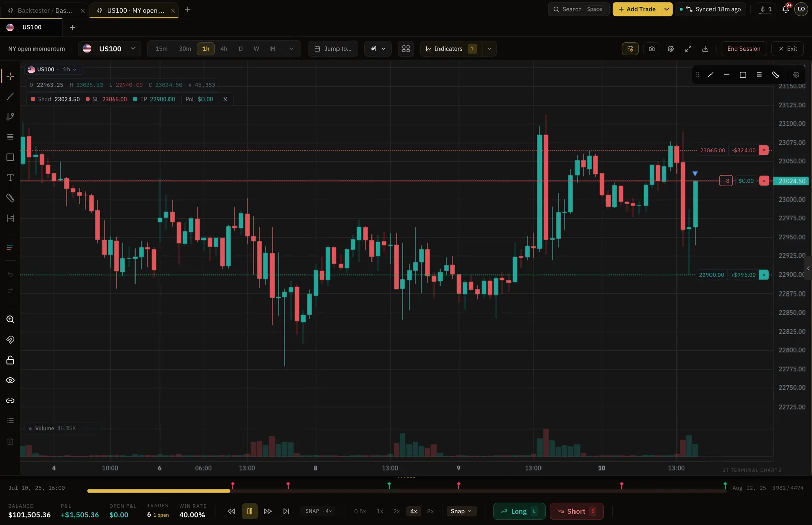Click the yellow replay progress bar

click(158, 491)
